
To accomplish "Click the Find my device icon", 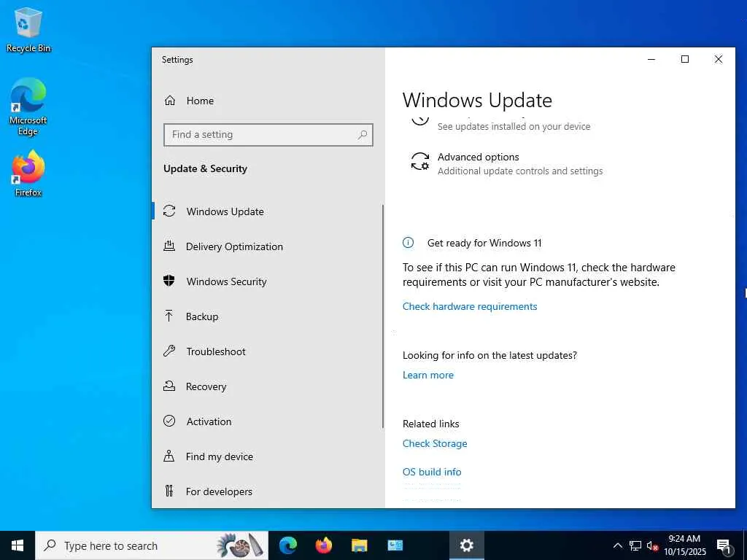I will click(169, 456).
